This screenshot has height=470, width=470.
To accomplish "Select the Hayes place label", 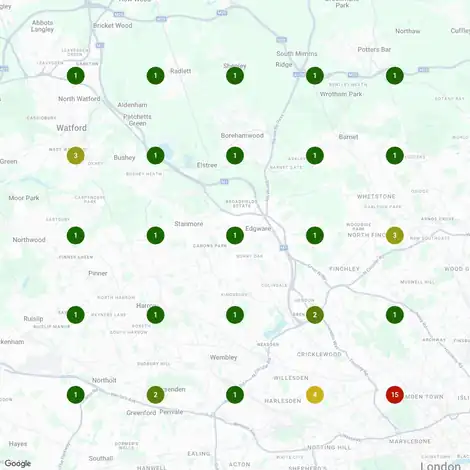I will [x=18, y=444].
